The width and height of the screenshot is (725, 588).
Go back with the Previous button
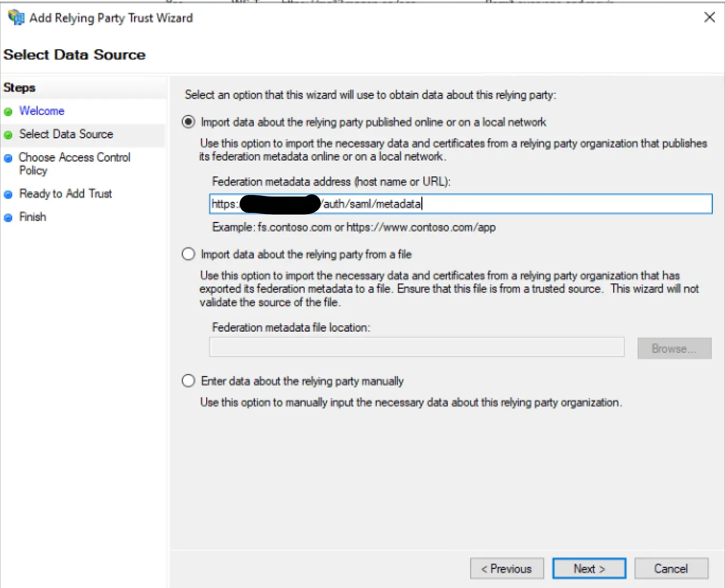tap(507, 568)
